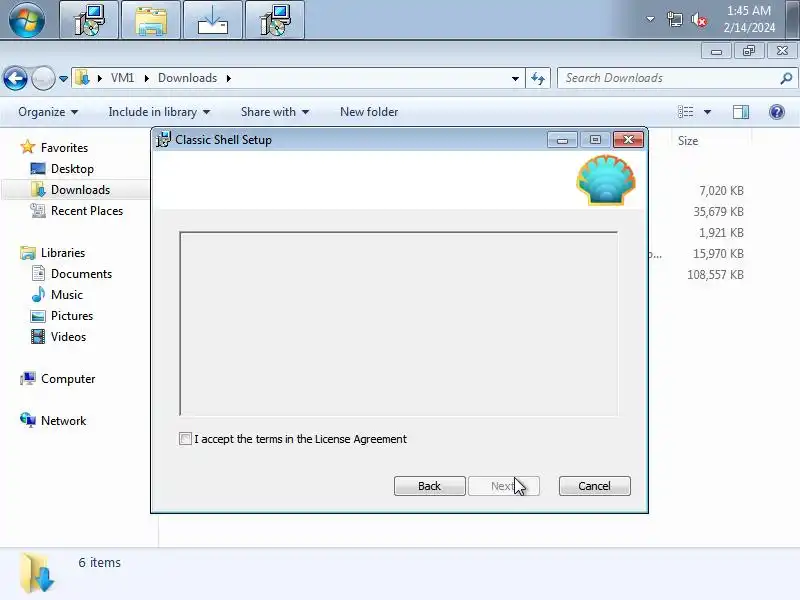
Task: Refresh the Downloads folder
Action: tap(538, 79)
